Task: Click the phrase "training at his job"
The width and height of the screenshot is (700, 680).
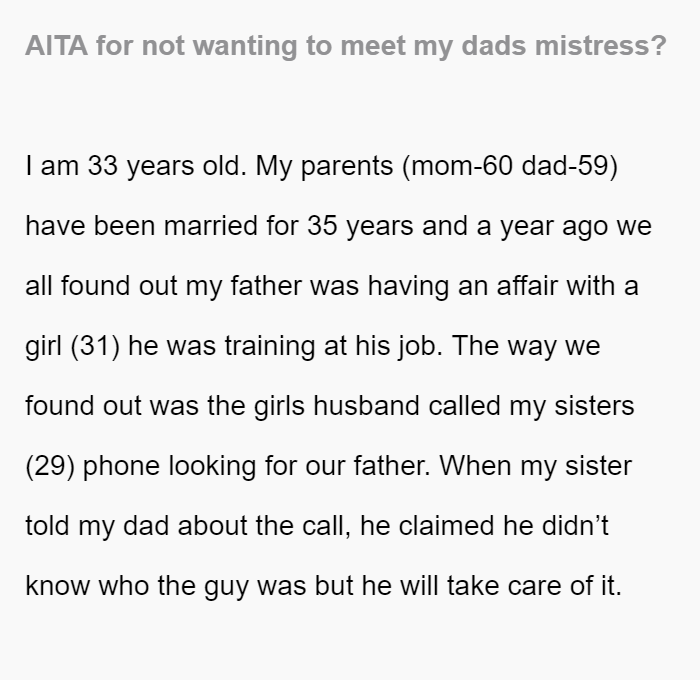Action: pos(332,346)
